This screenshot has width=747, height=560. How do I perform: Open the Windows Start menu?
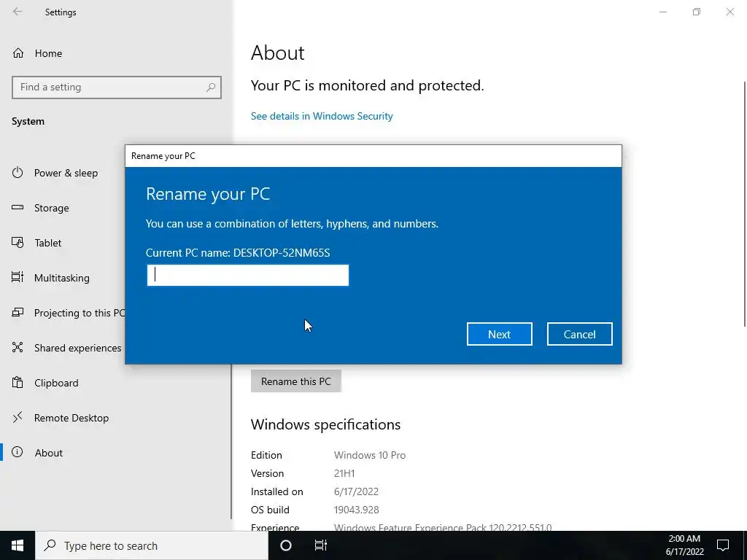pyautogui.click(x=18, y=545)
